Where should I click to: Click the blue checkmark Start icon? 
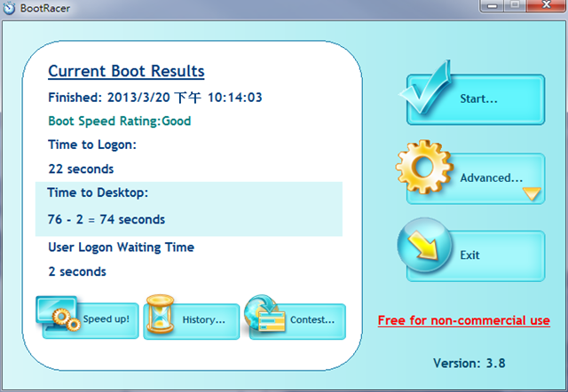point(426,87)
